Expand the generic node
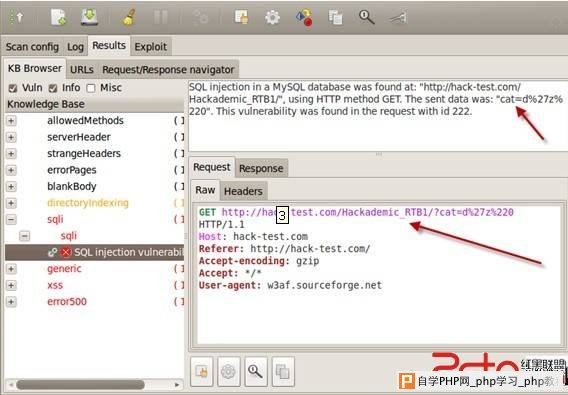Screen dimensions: 568x395 point(11,269)
